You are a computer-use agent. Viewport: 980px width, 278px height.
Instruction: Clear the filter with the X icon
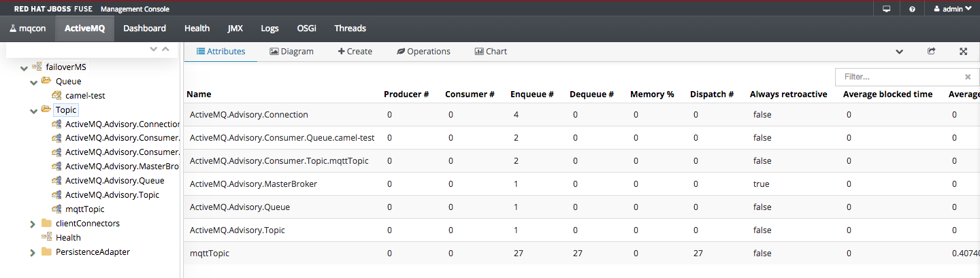(968, 77)
